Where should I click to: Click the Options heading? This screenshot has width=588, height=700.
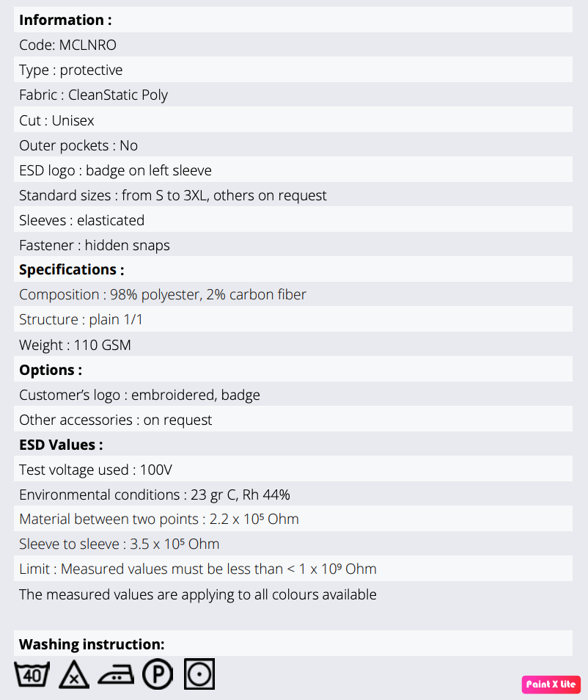tap(51, 370)
